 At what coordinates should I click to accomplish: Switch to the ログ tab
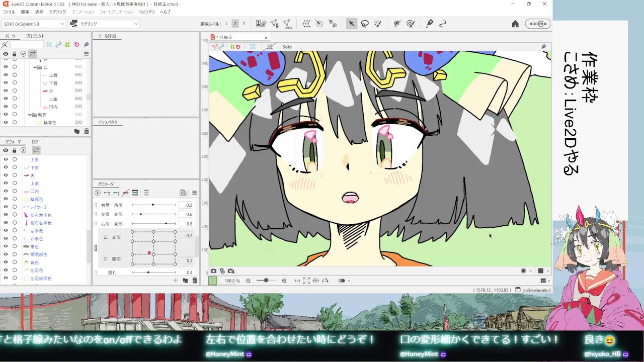(35, 142)
